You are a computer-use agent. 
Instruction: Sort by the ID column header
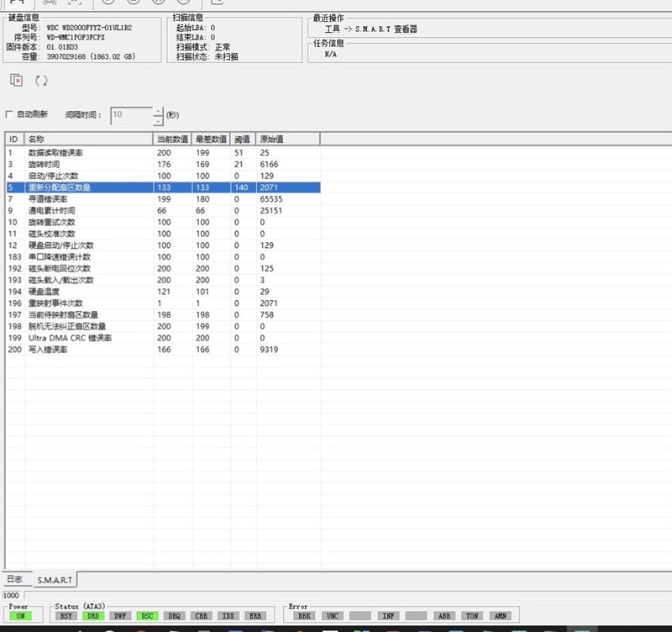15,139
